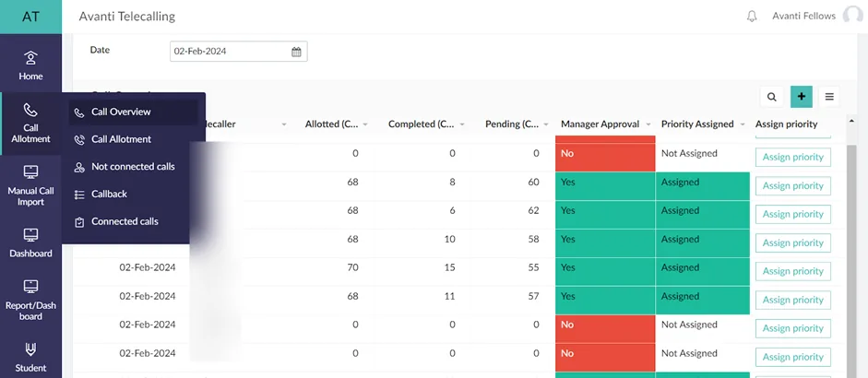Assign priority for row allotted 70
Viewport: 868px width, 378px height.
click(792, 271)
